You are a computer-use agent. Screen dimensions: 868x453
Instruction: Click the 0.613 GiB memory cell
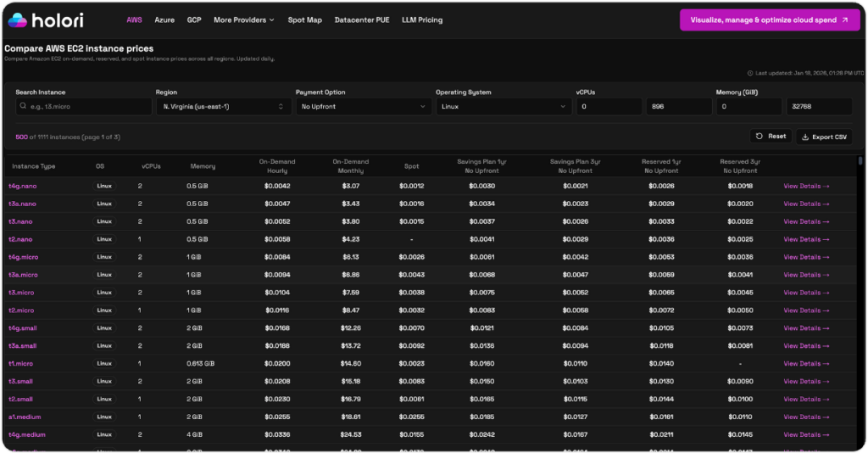200,363
